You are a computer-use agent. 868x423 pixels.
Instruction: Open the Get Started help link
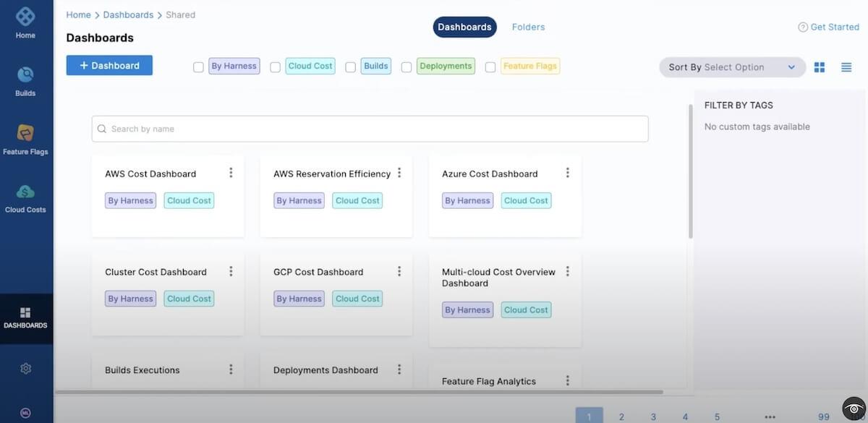coord(828,27)
